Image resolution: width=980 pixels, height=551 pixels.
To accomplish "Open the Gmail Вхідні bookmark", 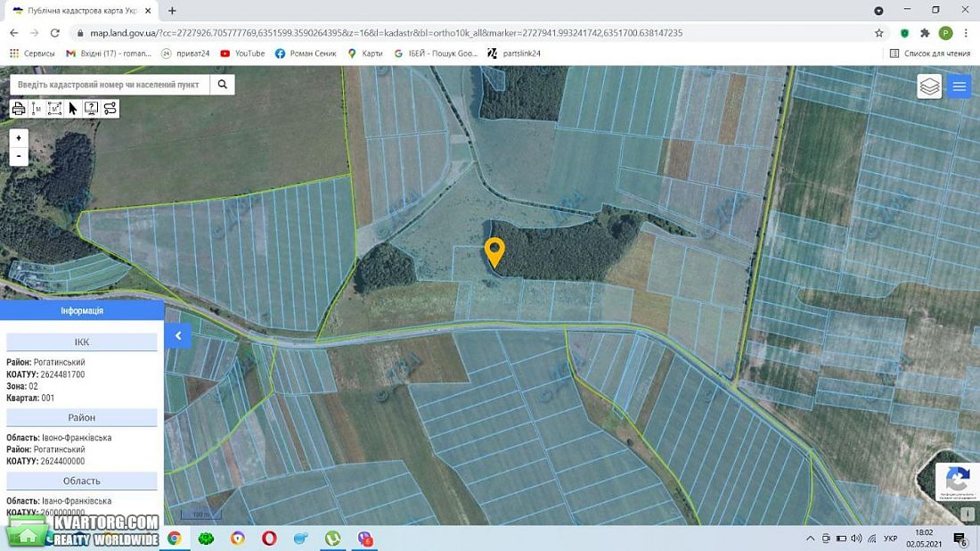I will 109,53.
